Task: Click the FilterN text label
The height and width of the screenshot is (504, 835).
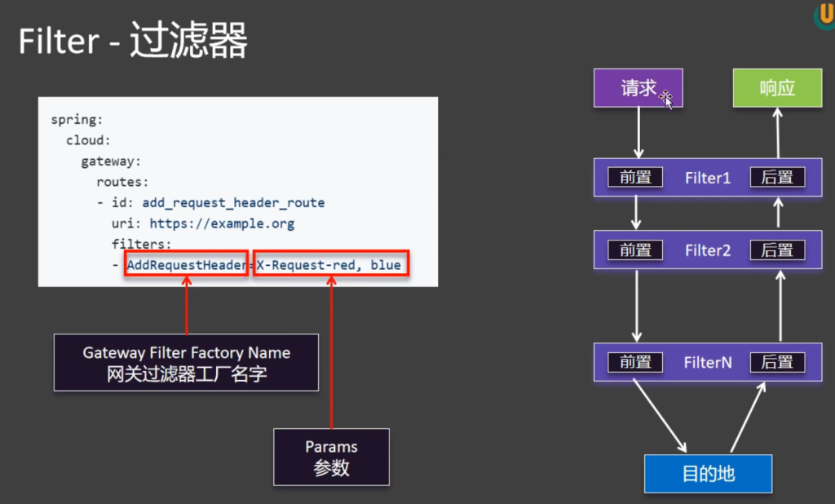Action: [x=708, y=362]
